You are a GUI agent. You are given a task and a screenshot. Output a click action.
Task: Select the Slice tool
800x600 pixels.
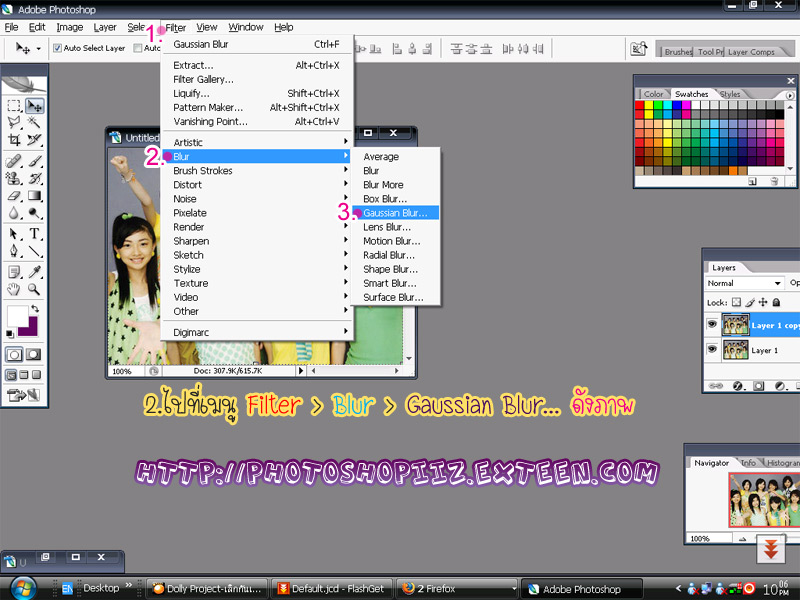(x=35, y=139)
